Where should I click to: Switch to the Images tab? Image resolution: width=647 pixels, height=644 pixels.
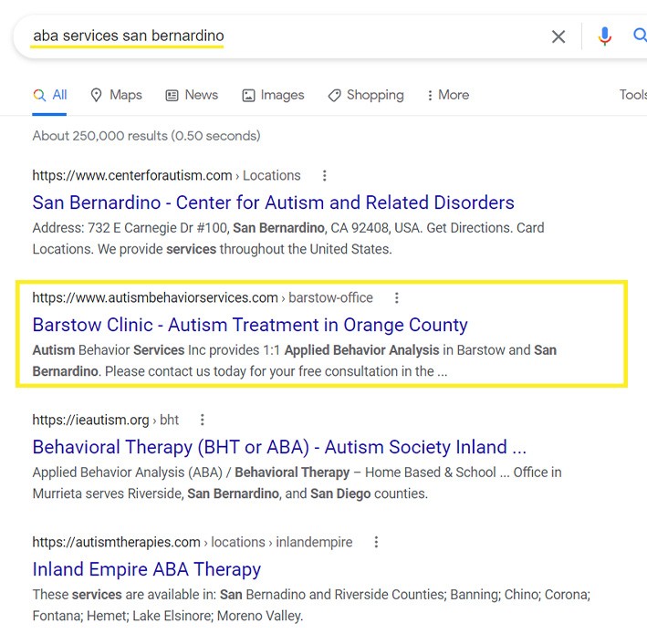pyautogui.click(x=273, y=95)
